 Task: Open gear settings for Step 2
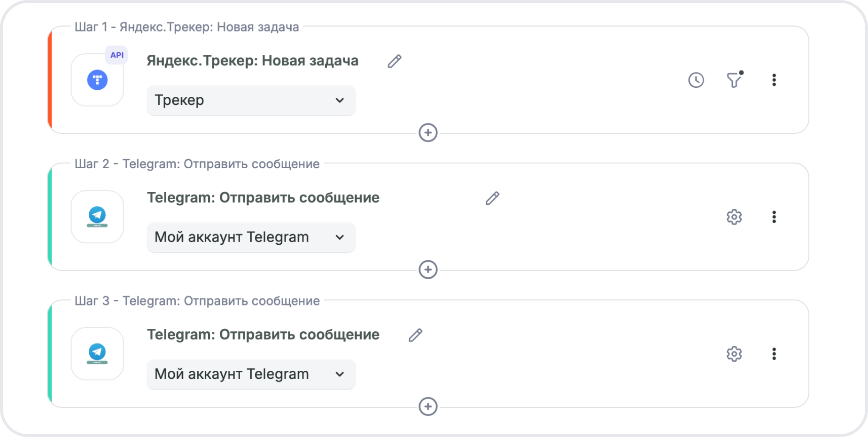pos(734,217)
